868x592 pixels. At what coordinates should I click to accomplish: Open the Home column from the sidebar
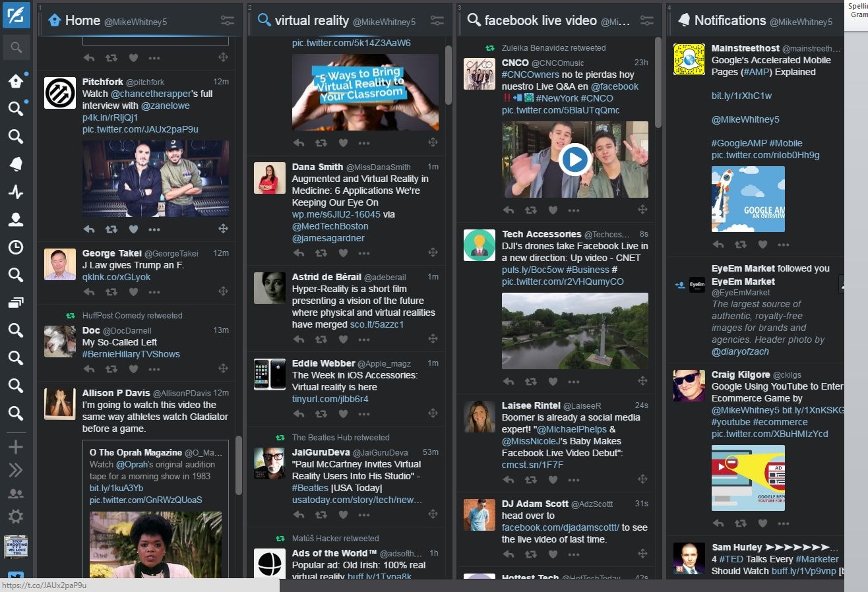tap(16, 81)
